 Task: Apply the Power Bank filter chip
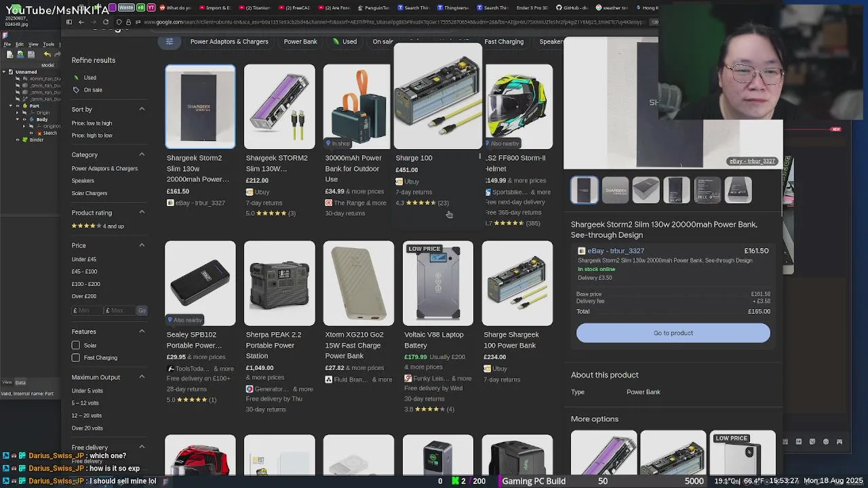click(300, 41)
